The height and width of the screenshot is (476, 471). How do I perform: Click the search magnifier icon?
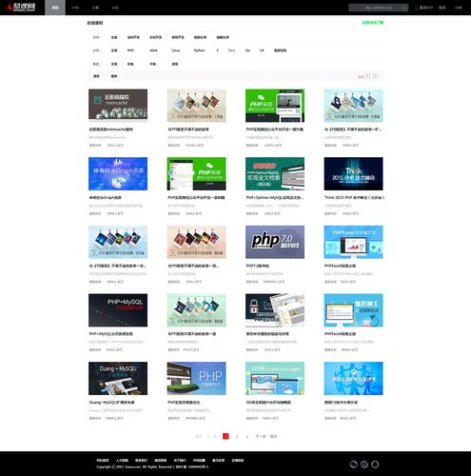tap(404, 8)
